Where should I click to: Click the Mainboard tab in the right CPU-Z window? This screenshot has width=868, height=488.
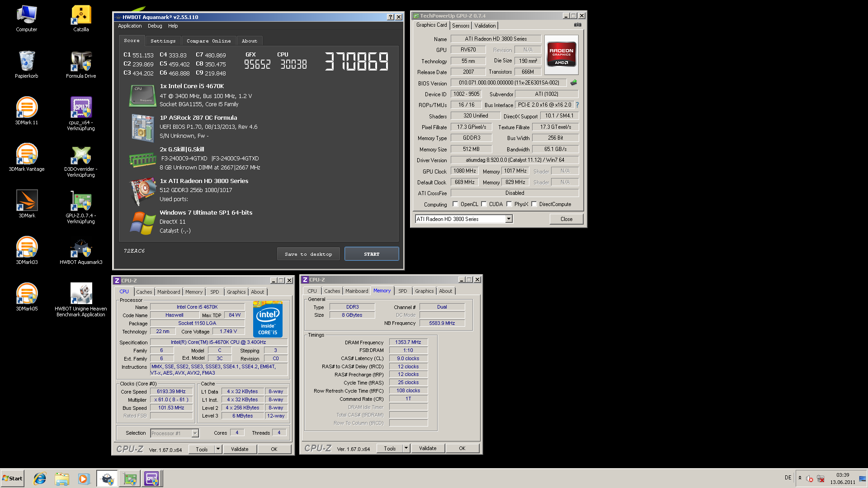pos(357,291)
